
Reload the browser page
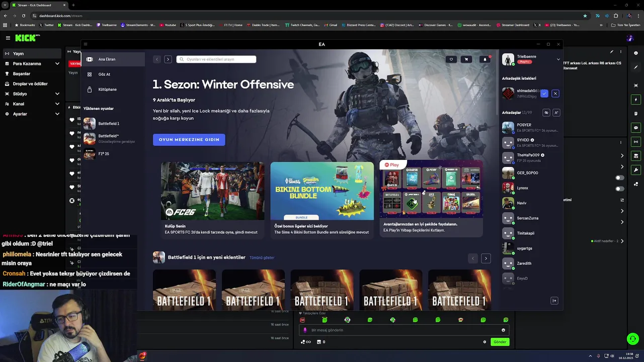[x=23, y=16]
